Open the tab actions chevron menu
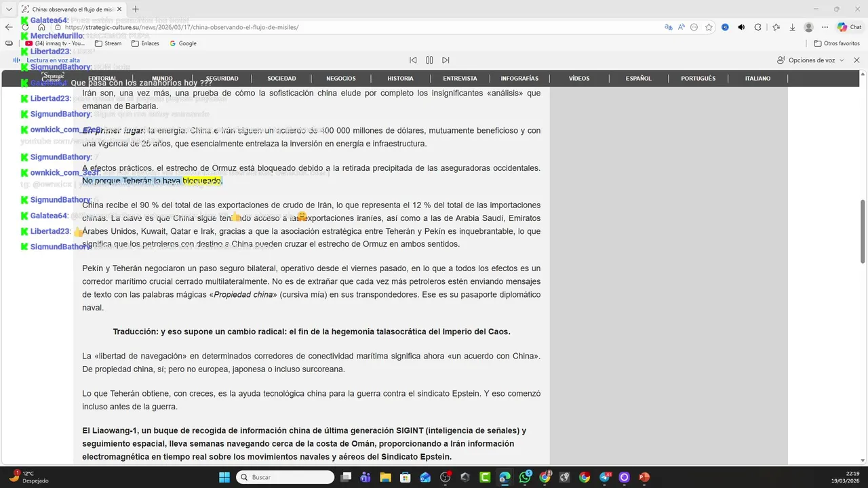The height and width of the screenshot is (488, 868). click(9, 9)
